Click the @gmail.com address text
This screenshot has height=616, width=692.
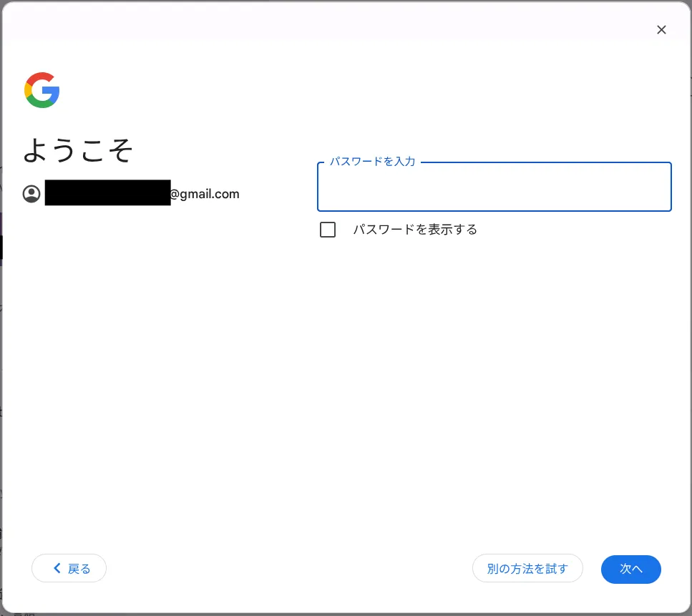[x=205, y=194]
